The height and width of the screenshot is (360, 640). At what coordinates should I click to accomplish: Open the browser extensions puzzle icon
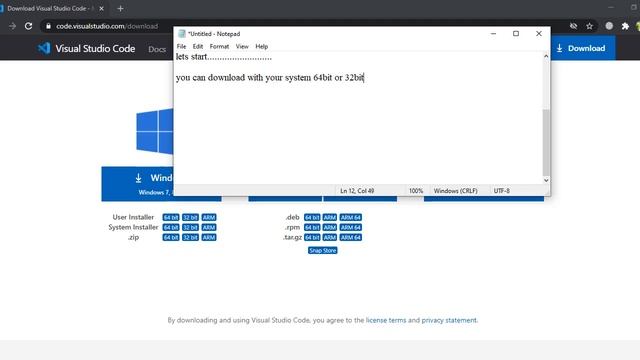click(625, 26)
